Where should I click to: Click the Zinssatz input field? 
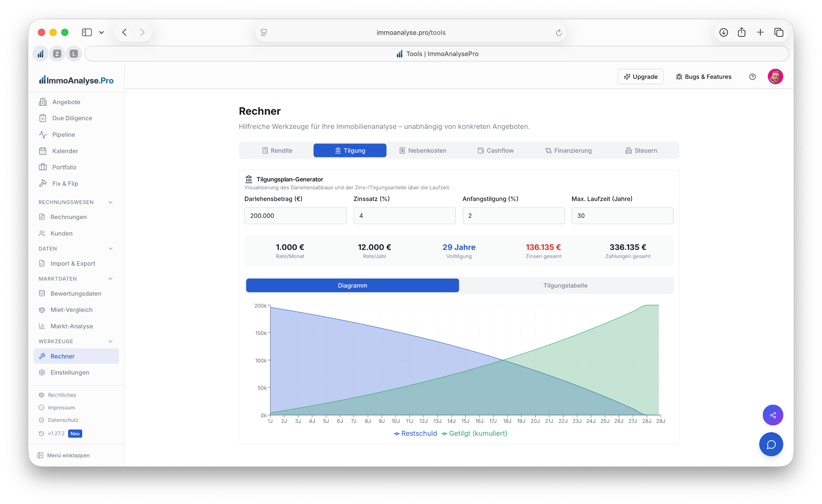404,216
